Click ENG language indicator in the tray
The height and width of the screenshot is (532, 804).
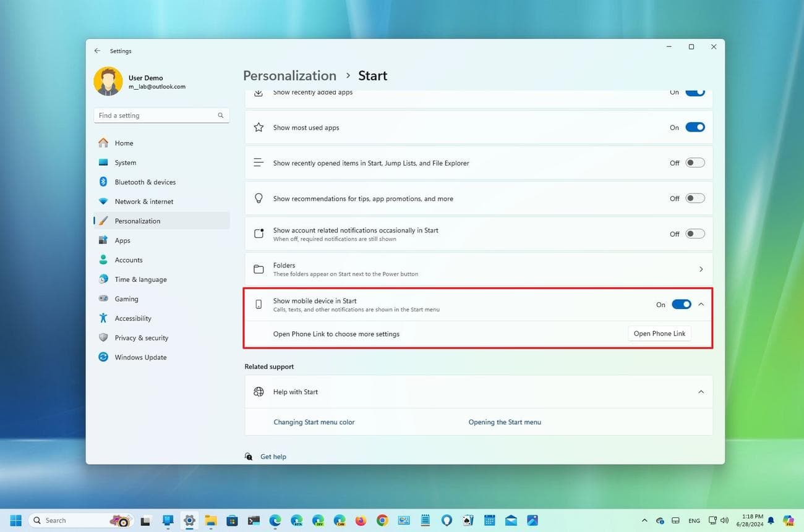695,520
